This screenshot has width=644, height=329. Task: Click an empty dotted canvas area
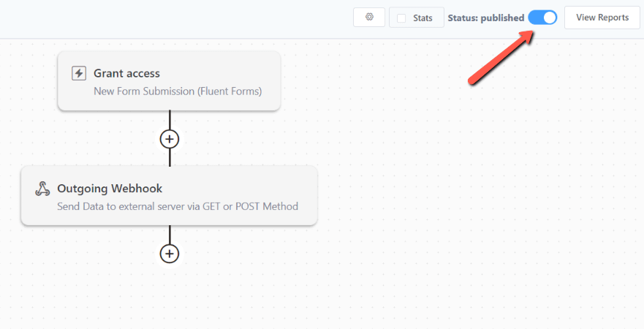tap(452, 205)
